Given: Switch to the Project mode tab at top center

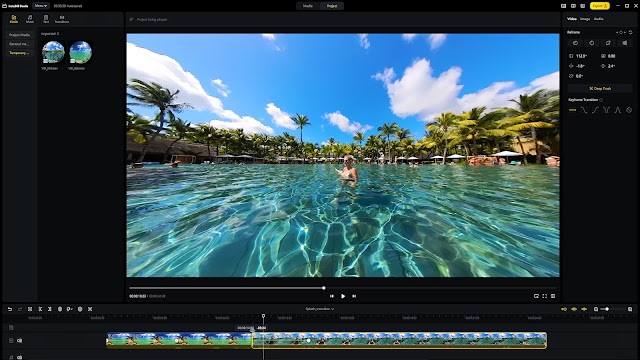Looking at the screenshot, I should point(332,6).
